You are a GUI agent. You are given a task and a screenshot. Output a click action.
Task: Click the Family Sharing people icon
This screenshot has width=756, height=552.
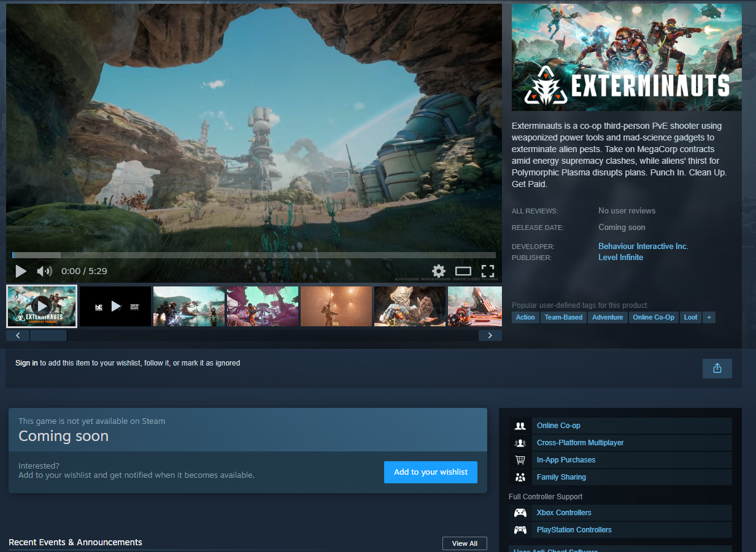(x=520, y=477)
